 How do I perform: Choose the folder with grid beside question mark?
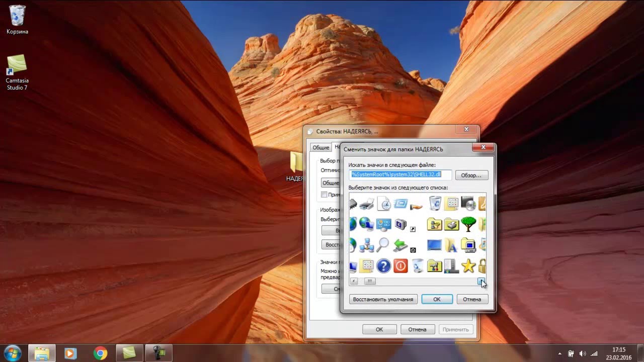pyautogui.click(x=366, y=265)
